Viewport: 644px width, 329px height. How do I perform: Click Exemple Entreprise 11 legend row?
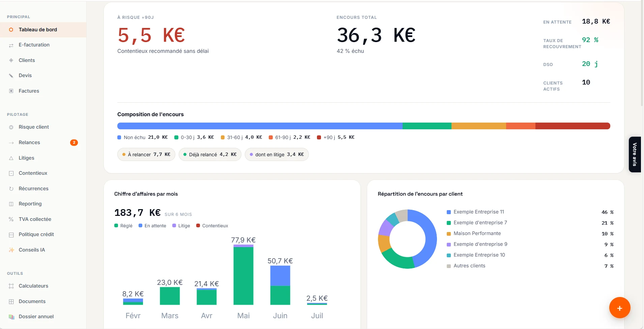[530, 212]
